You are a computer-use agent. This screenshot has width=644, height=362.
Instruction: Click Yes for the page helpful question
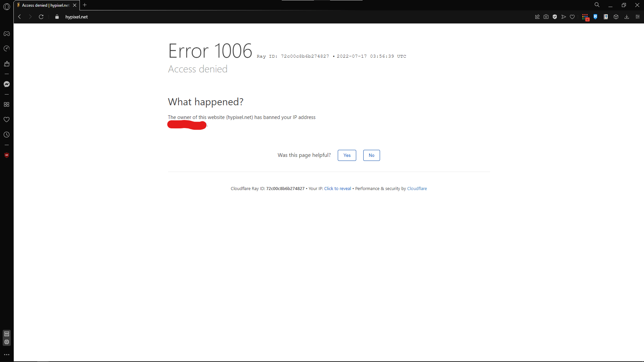[346, 155]
